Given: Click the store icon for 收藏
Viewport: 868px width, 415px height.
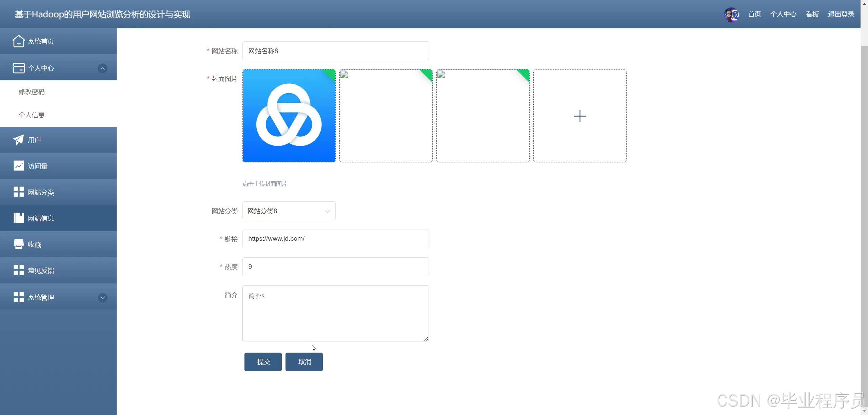Looking at the screenshot, I should [18, 244].
